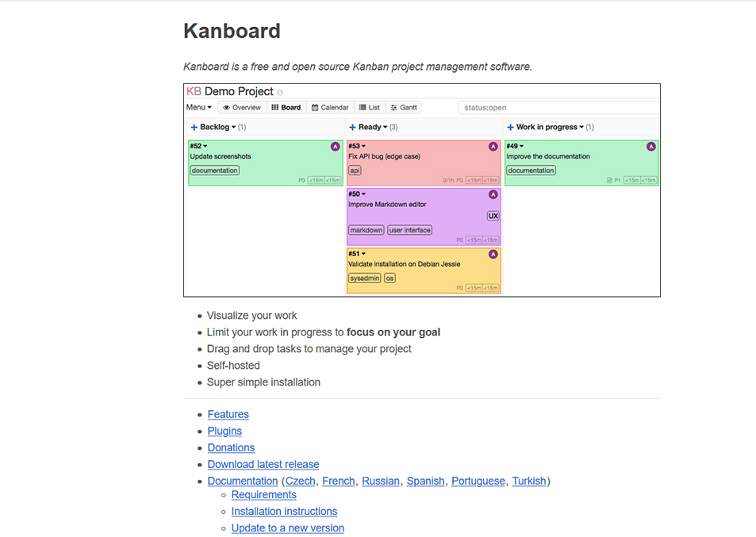Screen dimensions: 756x537
Task: Open task titled Update screenshots
Action: tap(221, 157)
